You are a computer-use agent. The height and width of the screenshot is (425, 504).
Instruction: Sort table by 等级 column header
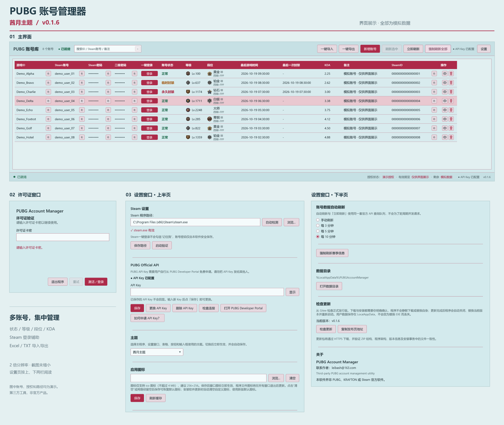point(189,65)
